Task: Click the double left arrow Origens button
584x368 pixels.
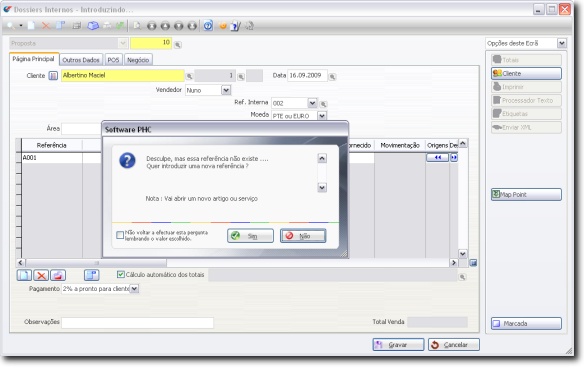Action: click(437, 158)
